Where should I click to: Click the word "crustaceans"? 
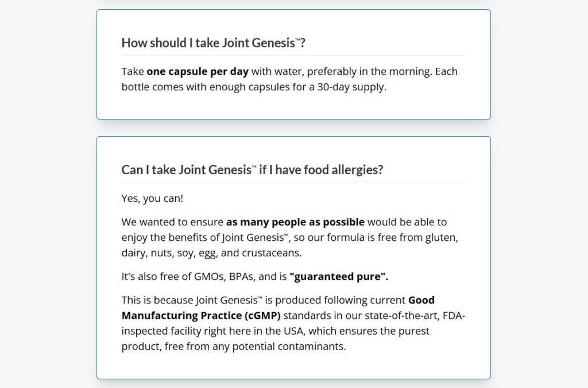click(x=273, y=253)
